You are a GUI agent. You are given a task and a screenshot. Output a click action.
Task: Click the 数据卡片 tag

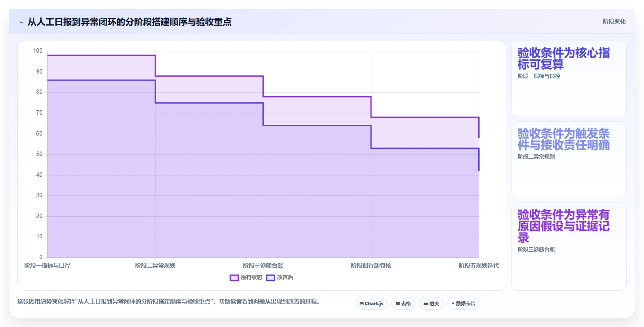click(463, 304)
